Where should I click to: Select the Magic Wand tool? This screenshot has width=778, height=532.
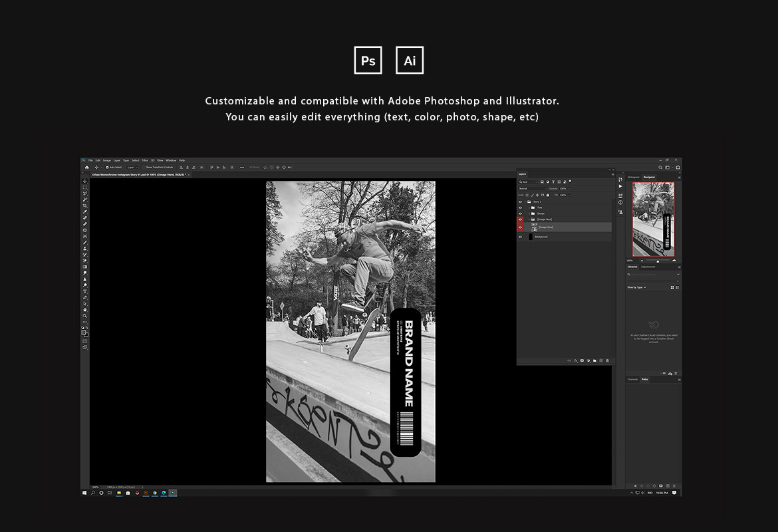(84, 199)
